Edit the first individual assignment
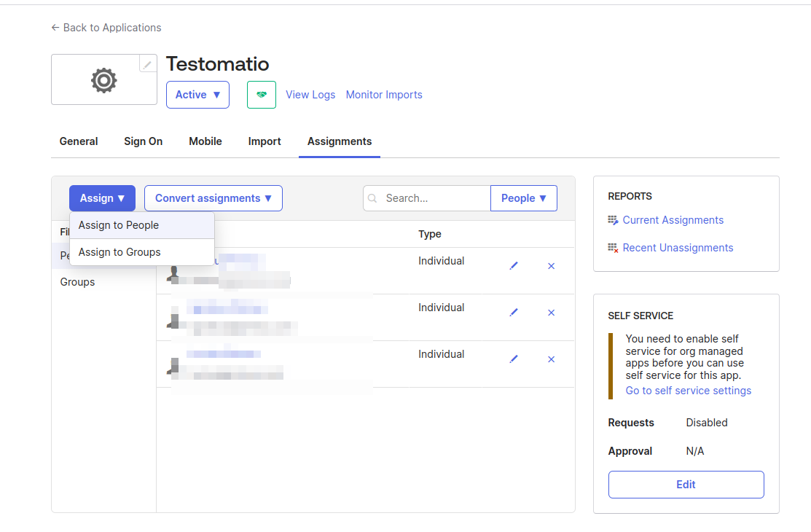Image resolution: width=811 pixels, height=532 pixels. point(514,266)
